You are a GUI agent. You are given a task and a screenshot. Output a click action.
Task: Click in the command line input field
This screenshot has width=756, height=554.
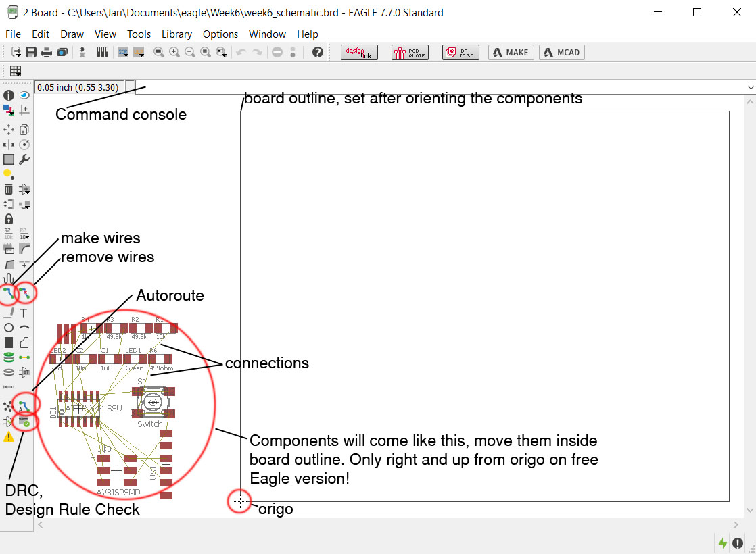440,87
